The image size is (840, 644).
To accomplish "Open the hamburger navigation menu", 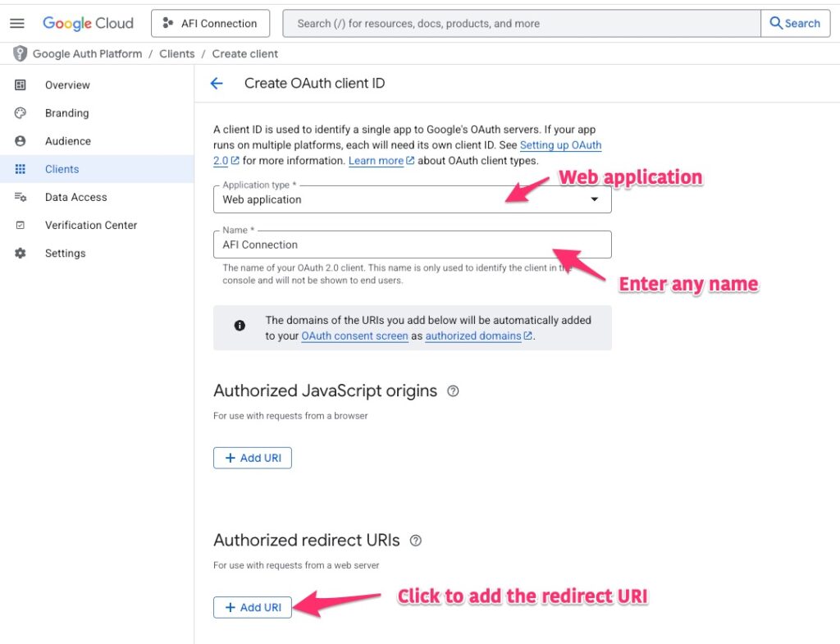I will tap(16, 23).
